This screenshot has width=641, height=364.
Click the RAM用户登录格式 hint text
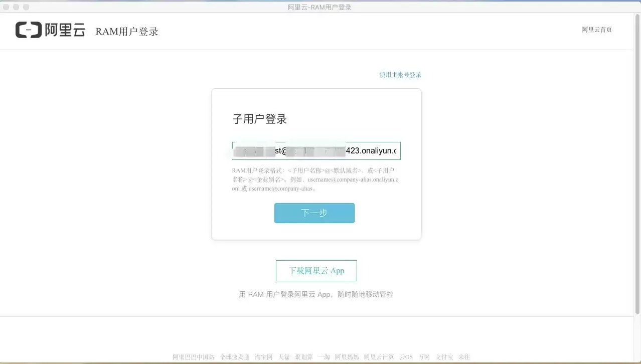pyautogui.click(x=315, y=179)
